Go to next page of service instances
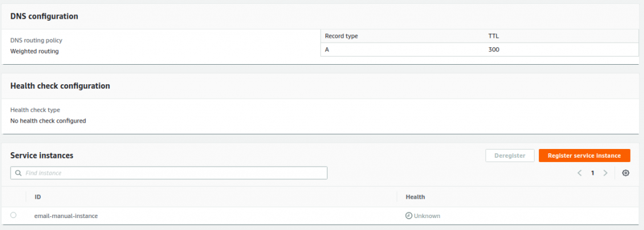The width and height of the screenshot is (644, 230). tap(605, 173)
